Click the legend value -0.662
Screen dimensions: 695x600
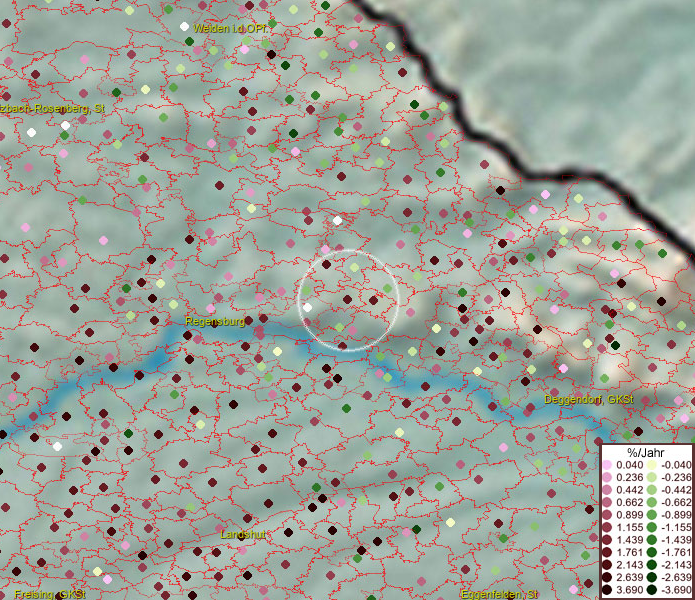(676, 503)
